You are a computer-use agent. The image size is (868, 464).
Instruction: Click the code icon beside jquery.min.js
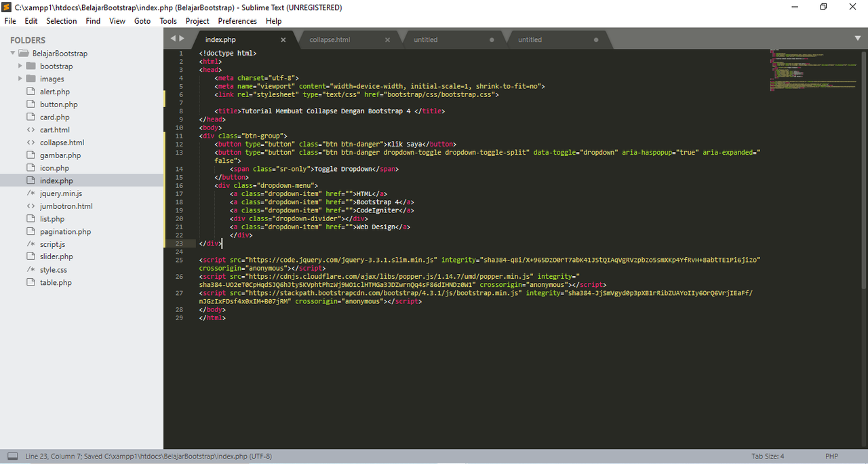pos(31,193)
